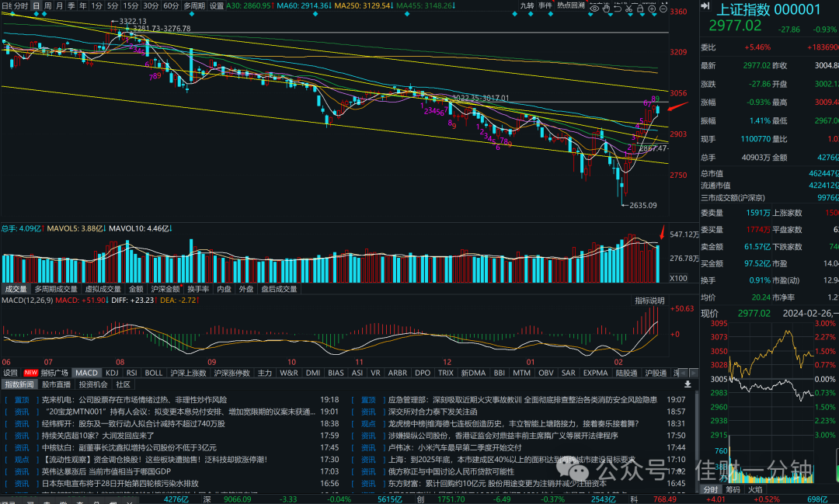Select the 内盘 tab under volume

[225, 289]
